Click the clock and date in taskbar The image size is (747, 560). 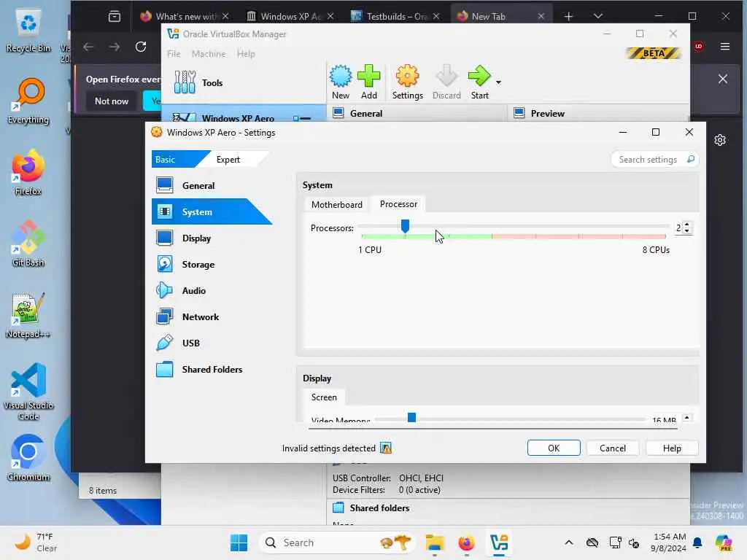pyautogui.click(x=668, y=542)
